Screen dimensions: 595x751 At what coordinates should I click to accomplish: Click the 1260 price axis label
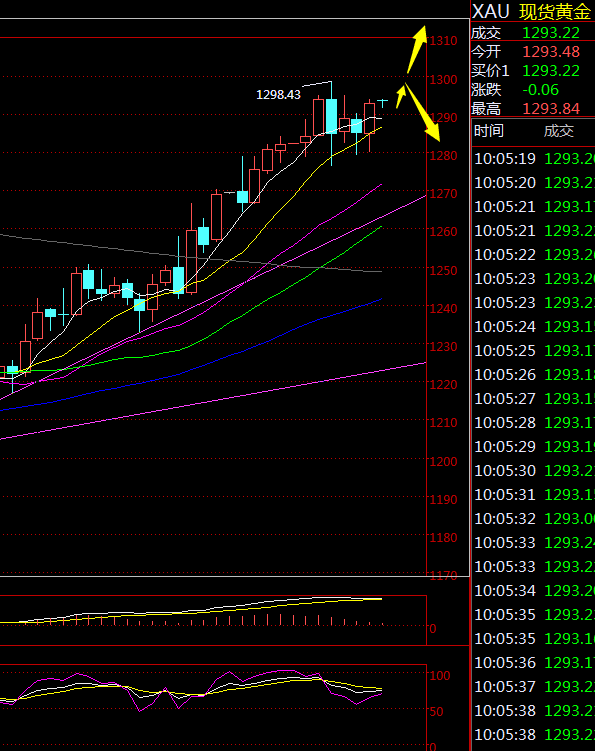[x=443, y=231]
